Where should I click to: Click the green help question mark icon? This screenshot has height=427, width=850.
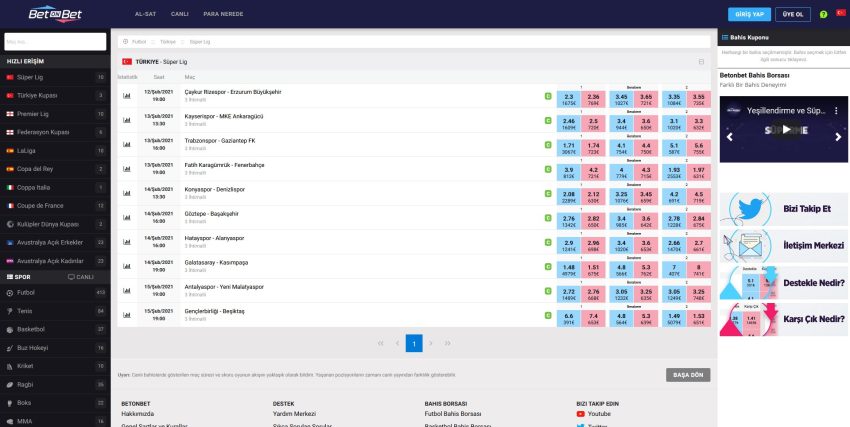823,15
